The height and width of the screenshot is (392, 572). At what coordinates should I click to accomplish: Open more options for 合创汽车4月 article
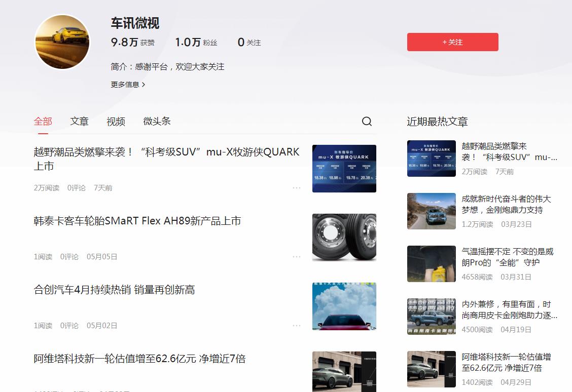tap(297, 325)
